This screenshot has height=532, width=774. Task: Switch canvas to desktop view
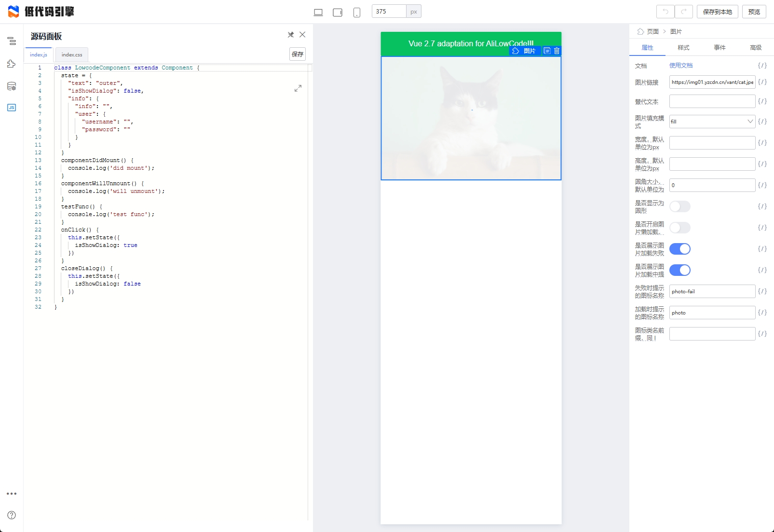coord(318,12)
